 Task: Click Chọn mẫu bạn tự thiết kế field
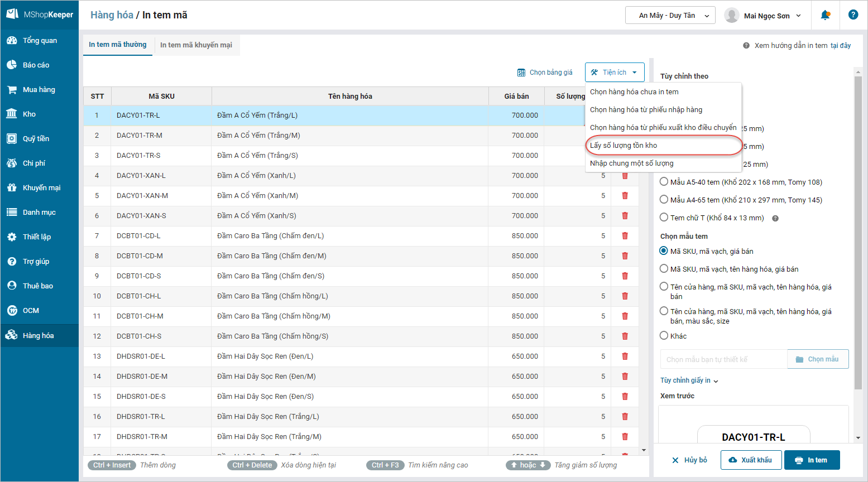click(x=723, y=360)
